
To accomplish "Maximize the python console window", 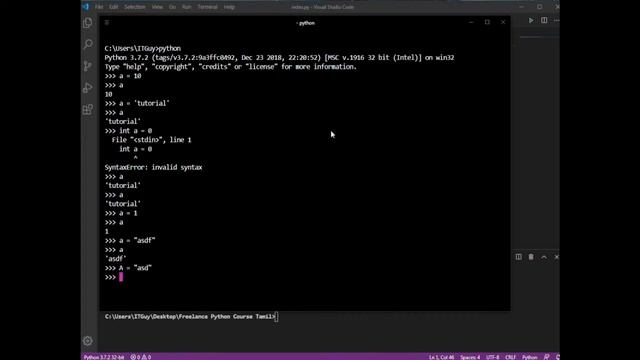I will point(487,22).
